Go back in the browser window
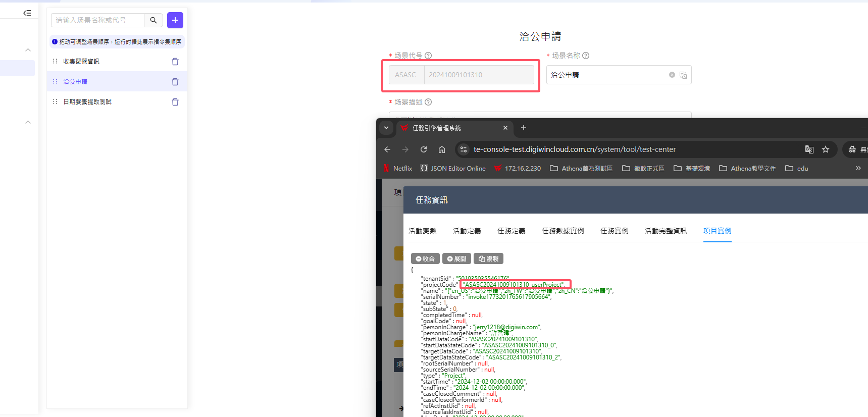Screen dimensions: 868x417 [387, 149]
